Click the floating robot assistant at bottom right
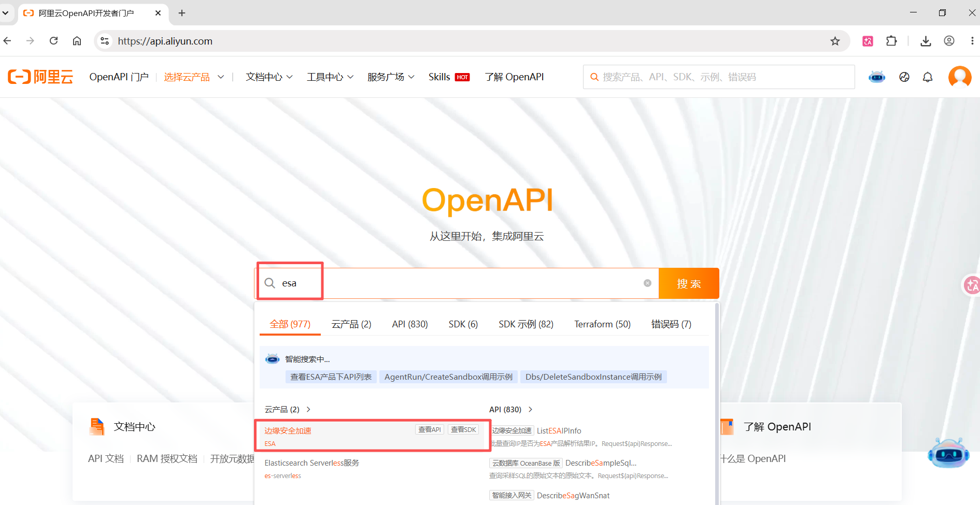 click(x=948, y=454)
